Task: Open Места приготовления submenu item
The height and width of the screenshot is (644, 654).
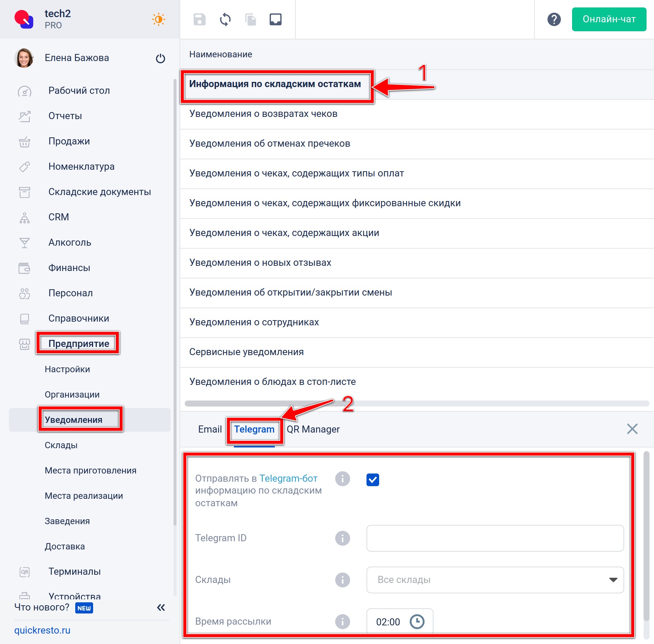Action: 91,471
